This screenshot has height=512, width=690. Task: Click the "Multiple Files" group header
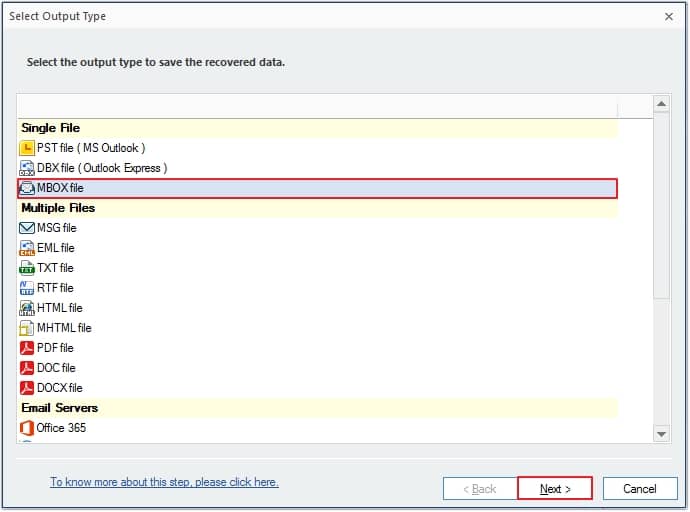pos(317,208)
